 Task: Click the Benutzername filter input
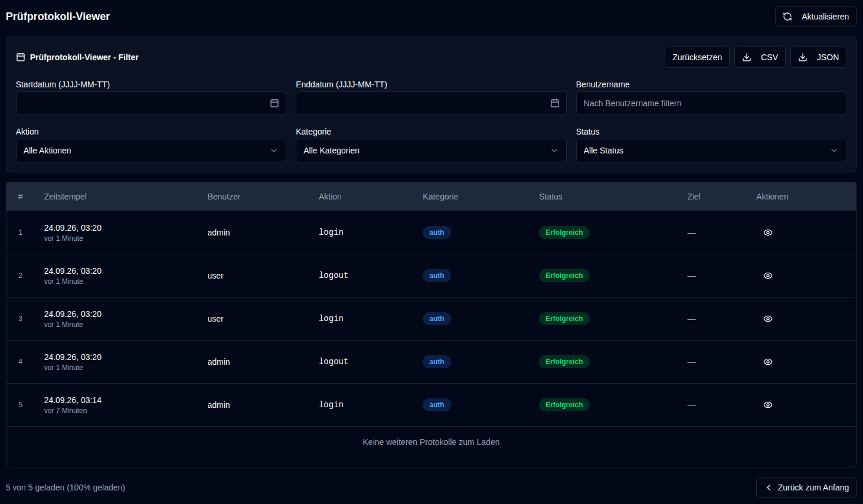711,103
